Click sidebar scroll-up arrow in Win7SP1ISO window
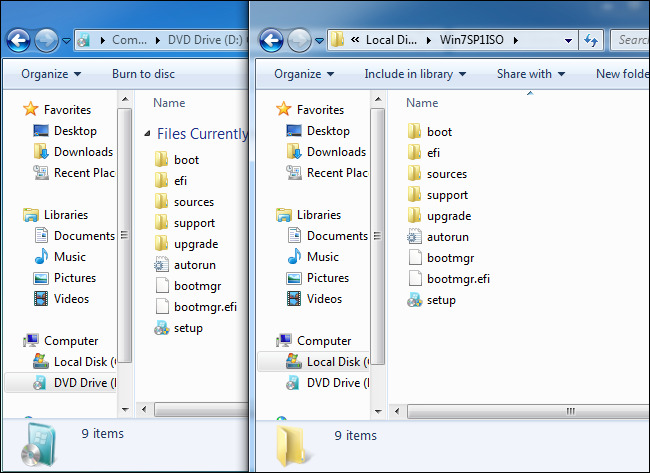Image resolution: width=650 pixels, height=473 pixels. coord(378,99)
